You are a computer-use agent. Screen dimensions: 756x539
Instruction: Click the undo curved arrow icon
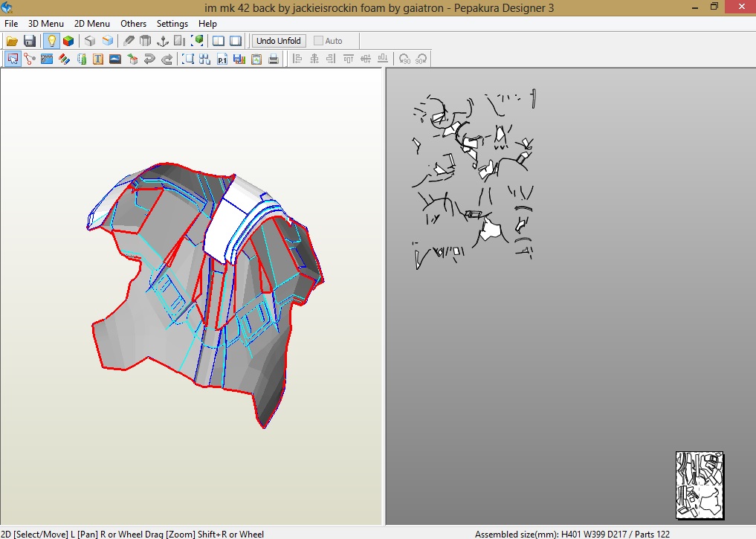149,59
